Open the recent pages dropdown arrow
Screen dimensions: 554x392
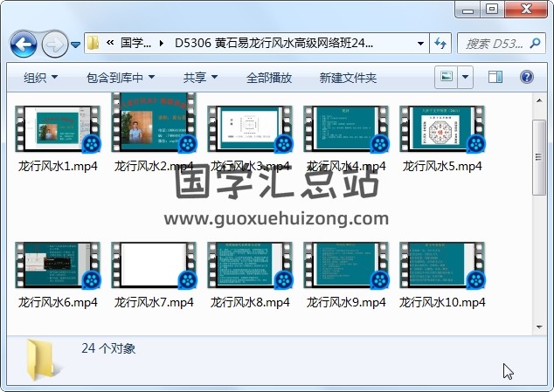tap(75, 45)
